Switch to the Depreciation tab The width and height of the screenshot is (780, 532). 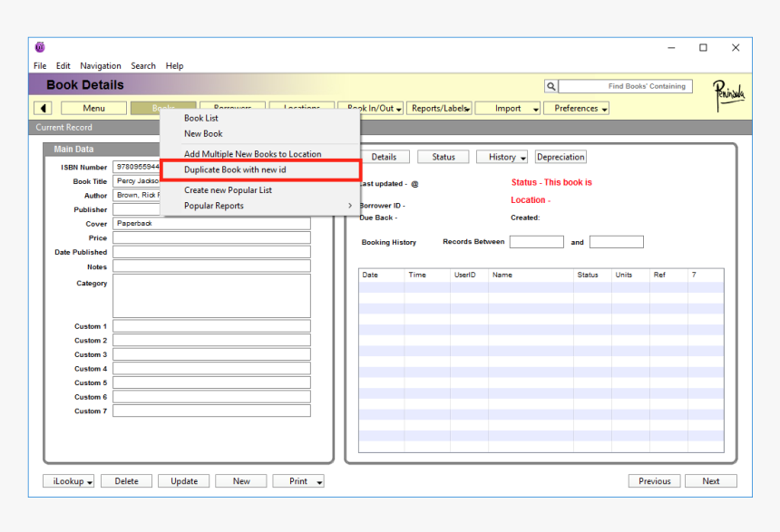561,157
